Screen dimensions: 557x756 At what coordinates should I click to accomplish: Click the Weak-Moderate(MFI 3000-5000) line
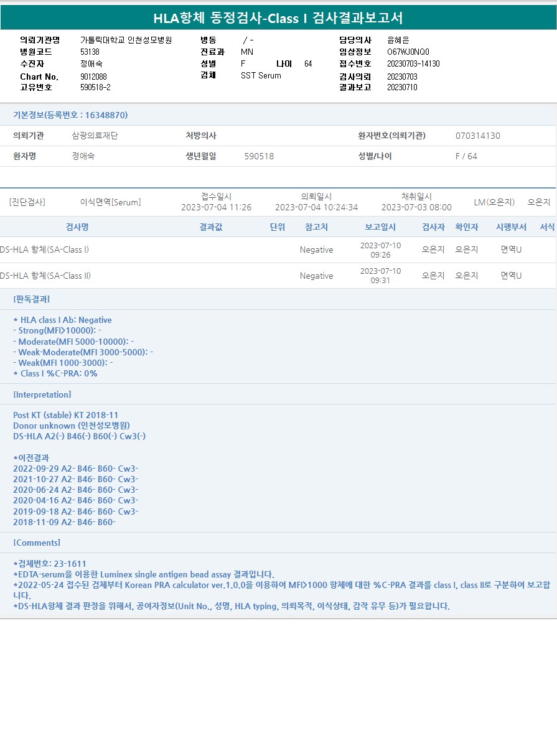[x=83, y=352]
